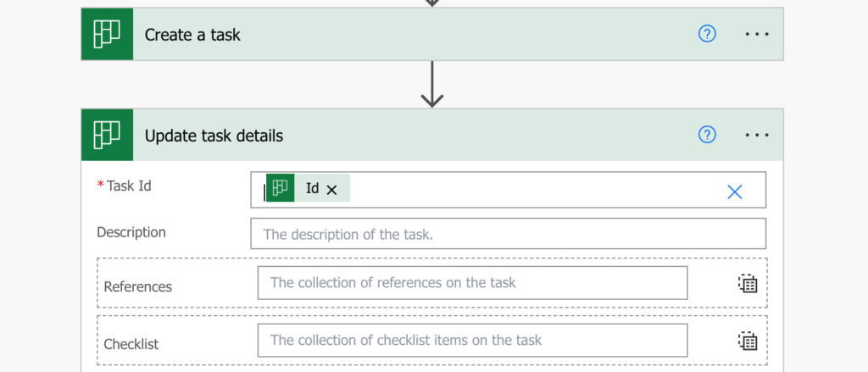
Task: Click Planner icon on Update task details
Action: [x=108, y=135]
